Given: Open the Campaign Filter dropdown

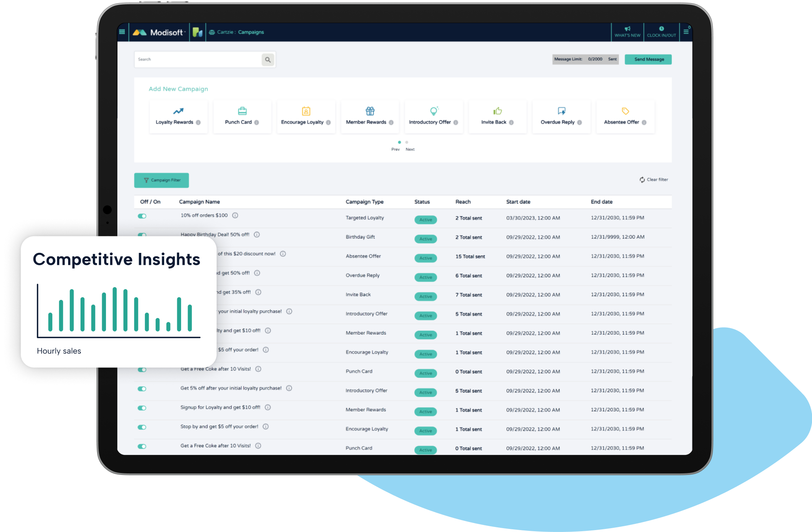Looking at the screenshot, I should click(x=161, y=180).
